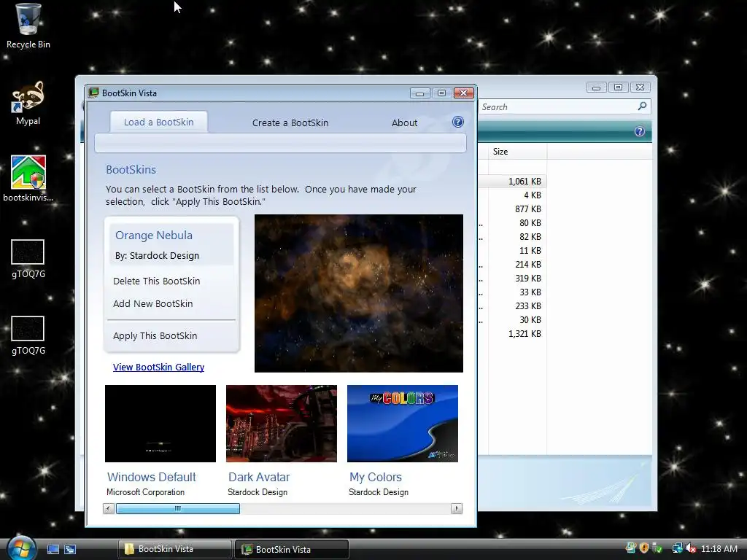
Task: Select the My Colors bootskin thumbnail
Action: point(403,424)
